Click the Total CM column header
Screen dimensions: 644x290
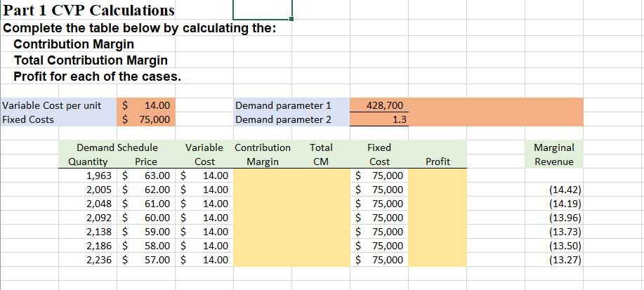(x=321, y=154)
